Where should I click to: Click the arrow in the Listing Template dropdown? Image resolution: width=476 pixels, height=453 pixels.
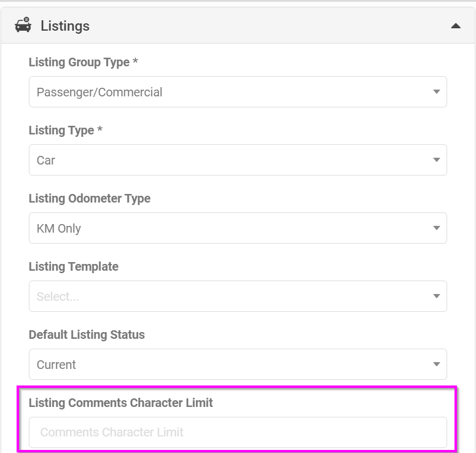point(437,296)
